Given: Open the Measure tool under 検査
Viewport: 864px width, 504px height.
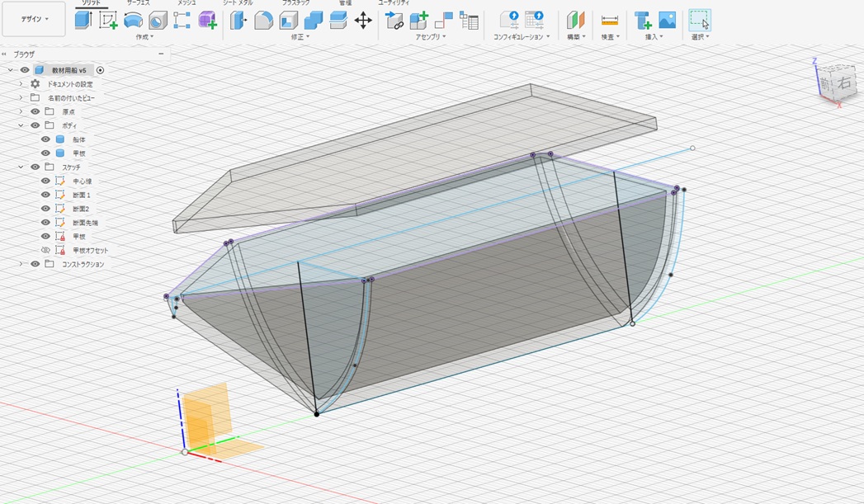Looking at the screenshot, I should (x=610, y=18).
